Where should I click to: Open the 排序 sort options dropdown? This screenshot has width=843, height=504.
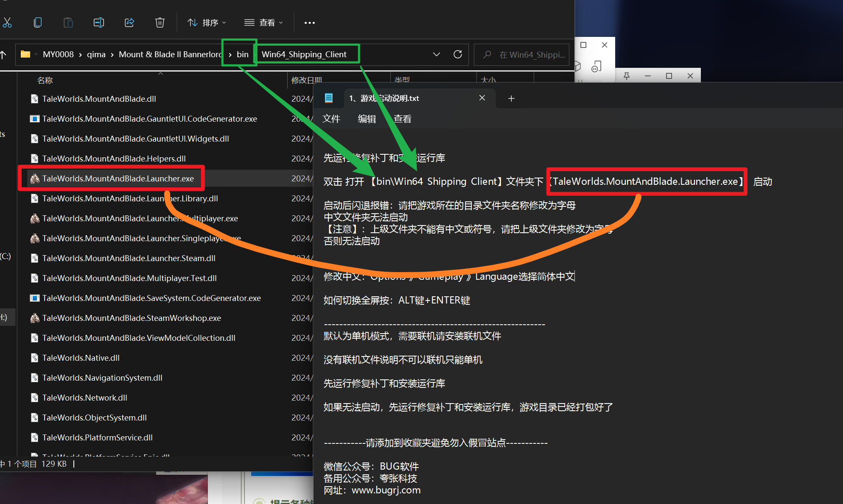coord(207,22)
